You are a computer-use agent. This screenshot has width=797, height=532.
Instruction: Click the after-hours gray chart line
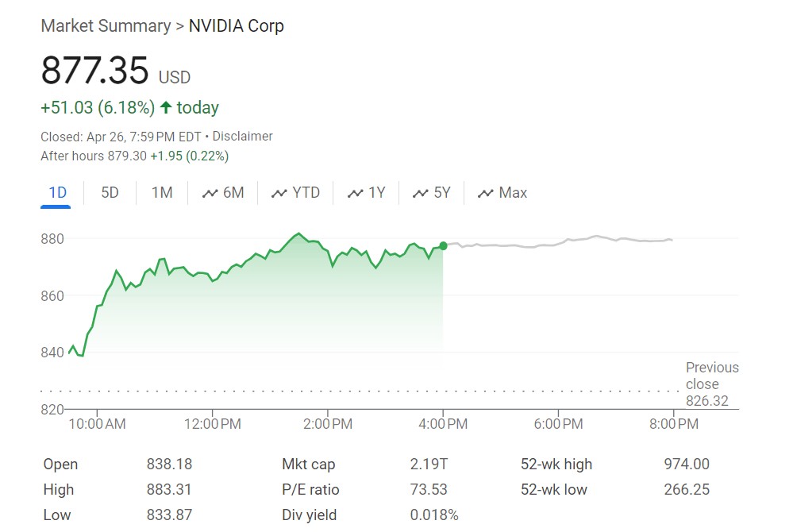(x=556, y=244)
